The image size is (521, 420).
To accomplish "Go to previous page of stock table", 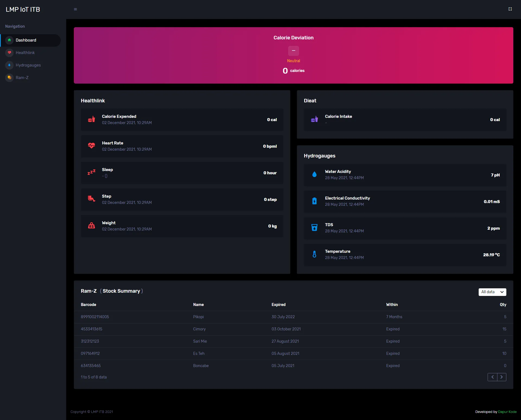I will [x=493, y=377].
